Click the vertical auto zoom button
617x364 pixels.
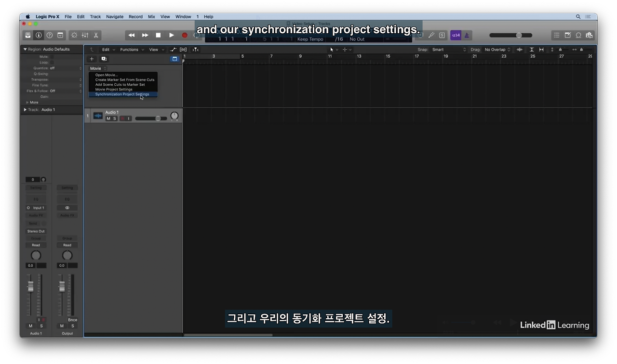tap(532, 50)
